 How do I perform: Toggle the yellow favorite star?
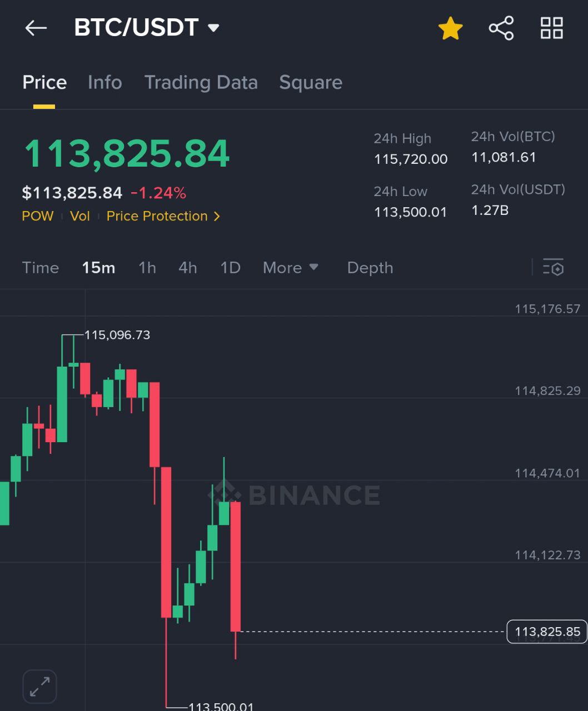pos(450,28)
